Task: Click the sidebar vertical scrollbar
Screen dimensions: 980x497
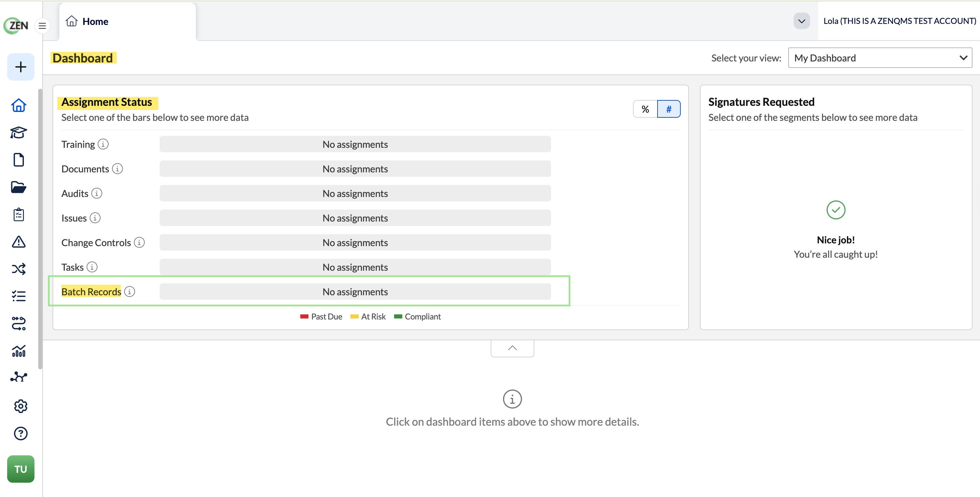Action: point(40,228)
